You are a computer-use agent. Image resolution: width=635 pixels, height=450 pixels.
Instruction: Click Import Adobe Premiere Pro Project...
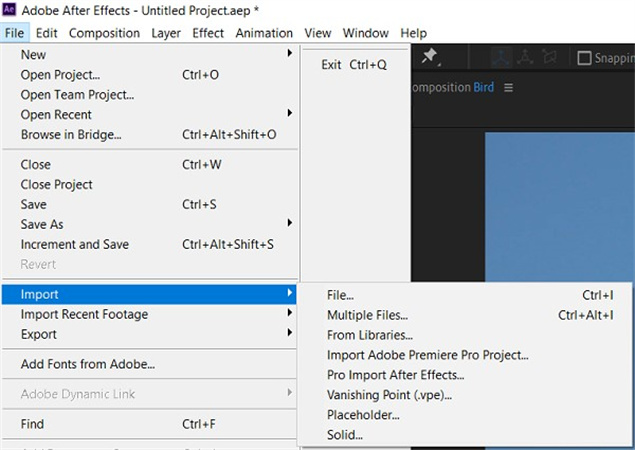[427, 355]
